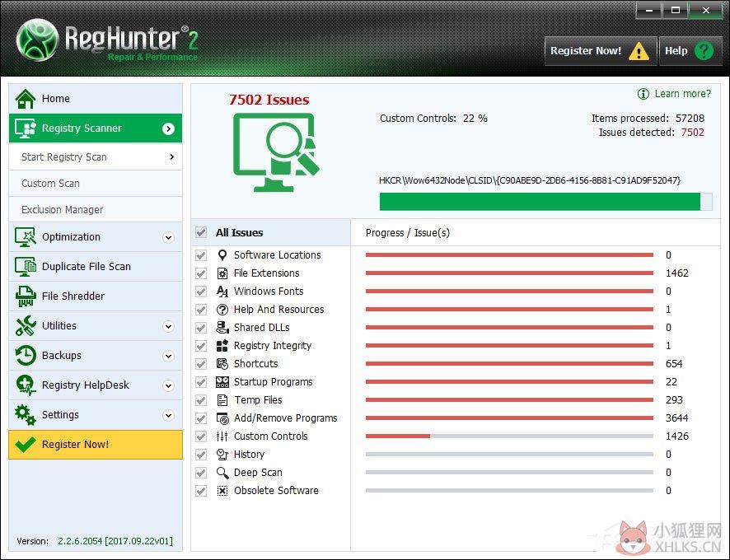
Task: Click the Duplicate File Scan icon
Action: [x=26, y=267]
